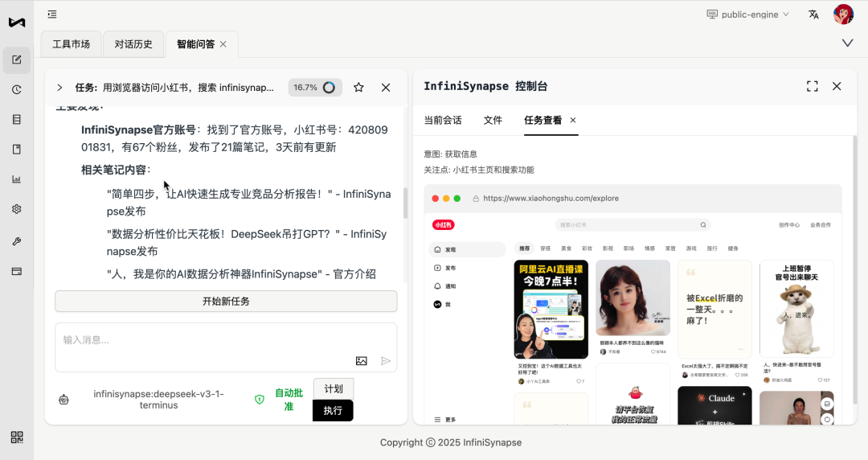Click the 被Excel折磨的一整天 note card
The width and height of the screenshot is (868, 460).
click(x=714, y=310)
